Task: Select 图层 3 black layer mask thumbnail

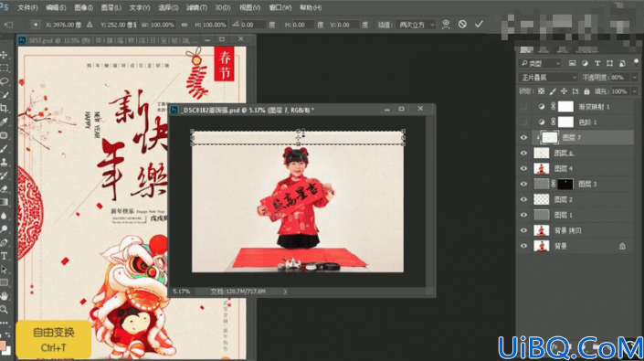Action: [565, 184]
